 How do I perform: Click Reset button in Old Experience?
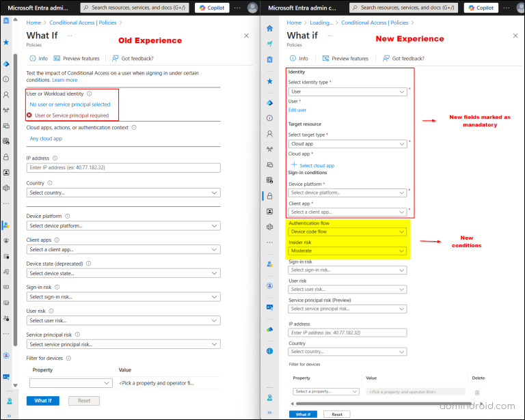coord(84,401)
